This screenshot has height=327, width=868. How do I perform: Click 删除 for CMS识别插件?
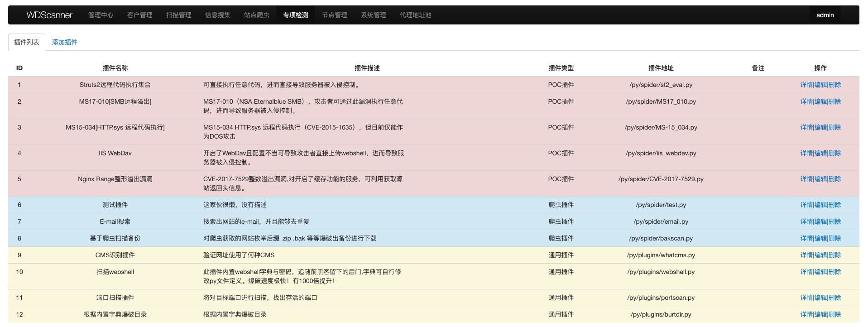tap(834, 255)
